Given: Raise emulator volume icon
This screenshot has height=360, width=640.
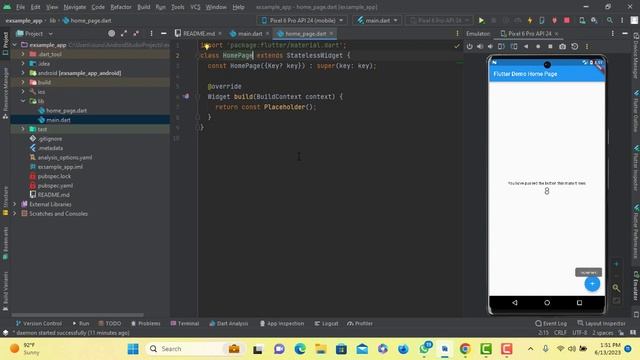Looking at the screenshot, I should point(480,47).
